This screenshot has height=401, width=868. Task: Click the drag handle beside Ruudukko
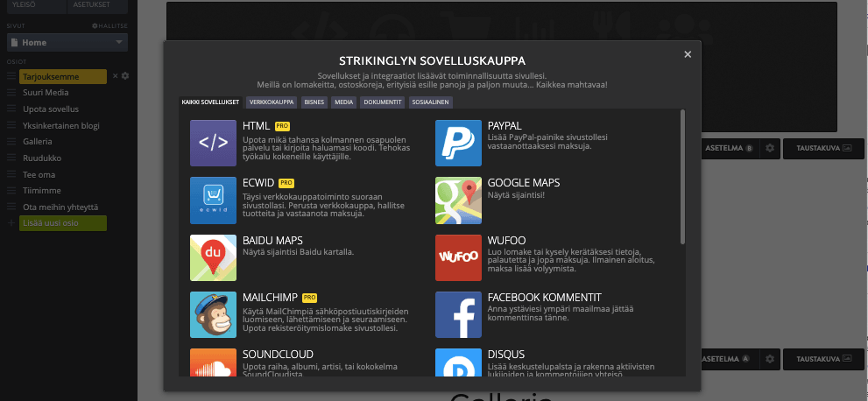coord(11,158)
